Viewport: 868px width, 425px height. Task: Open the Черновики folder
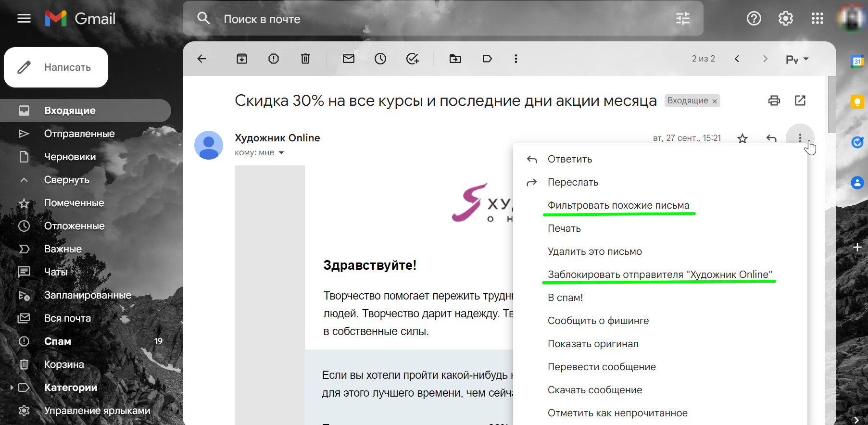point(86,157)
